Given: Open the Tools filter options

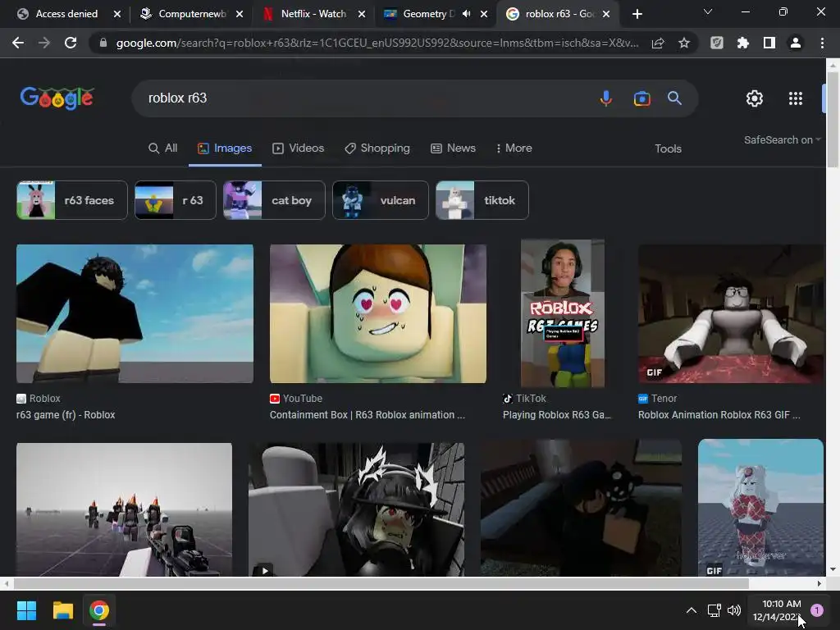Looking at the screenshot, I should pyautogui.click(x=668, y=148).
